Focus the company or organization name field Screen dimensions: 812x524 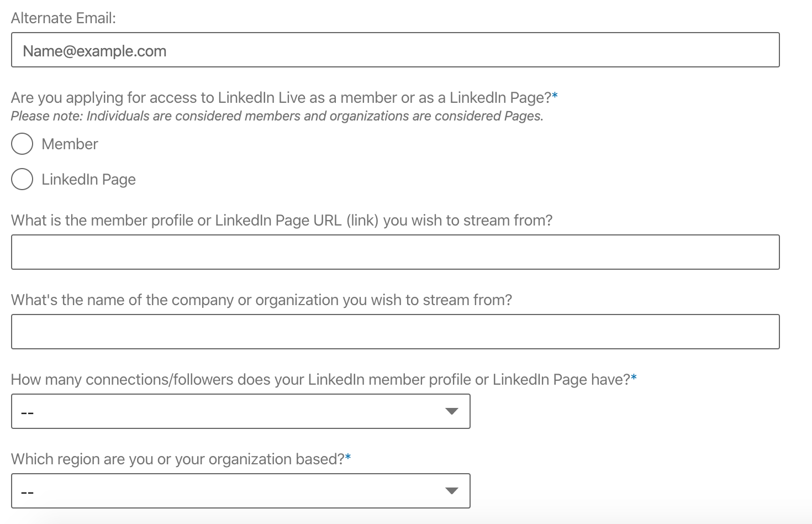pos(395,332)
